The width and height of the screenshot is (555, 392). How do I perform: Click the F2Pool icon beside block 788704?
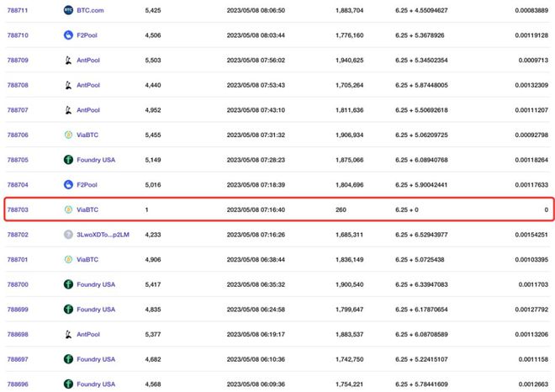click(68, 184)
